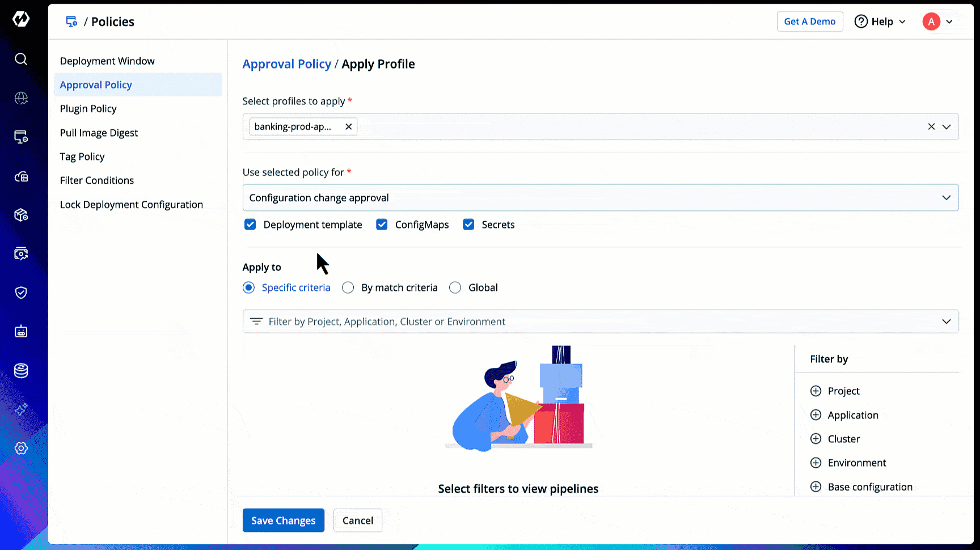
Task: Open the globe icon in left sidebar
Action: pyautogui.click(x=21, y=98)
